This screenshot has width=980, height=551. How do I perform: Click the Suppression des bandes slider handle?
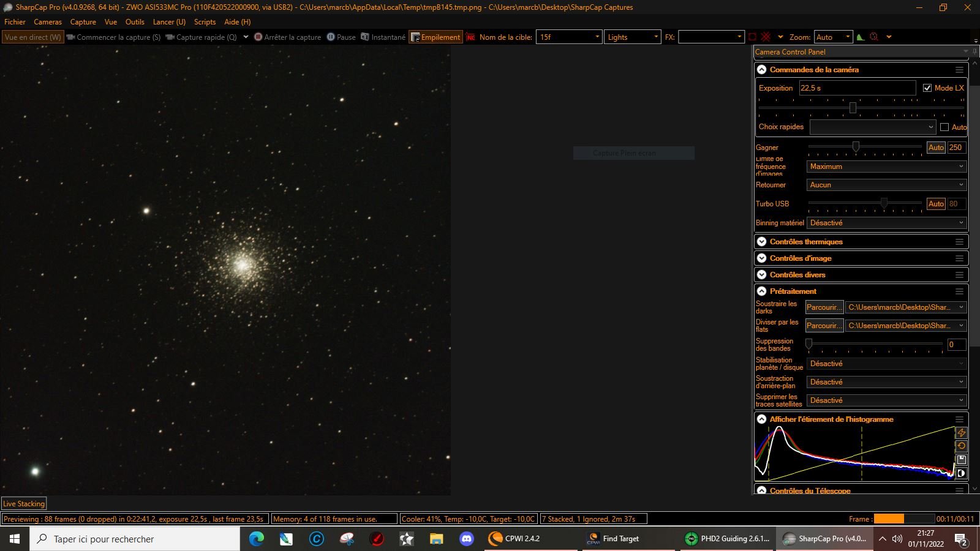(809, 344)
